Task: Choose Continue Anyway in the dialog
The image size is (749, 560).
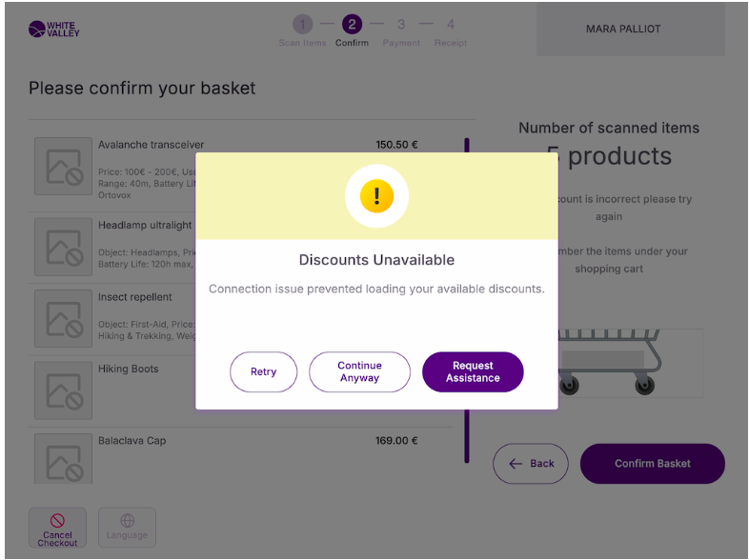Action: [359, 371]
